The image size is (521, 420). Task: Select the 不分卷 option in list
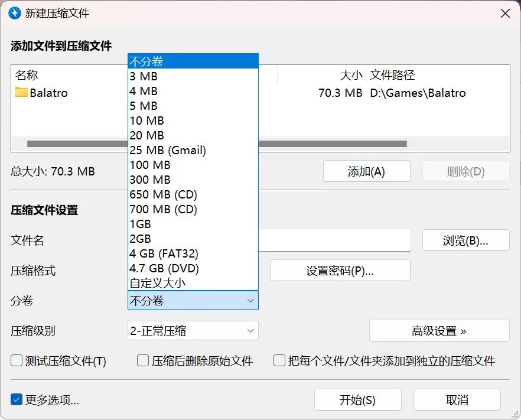(193, 61)
